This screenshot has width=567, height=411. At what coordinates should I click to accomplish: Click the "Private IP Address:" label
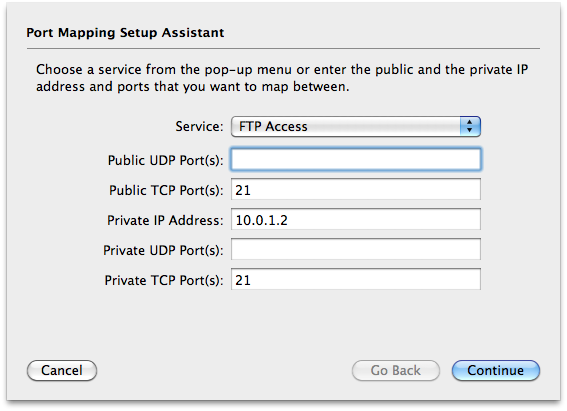coord(165,220)
